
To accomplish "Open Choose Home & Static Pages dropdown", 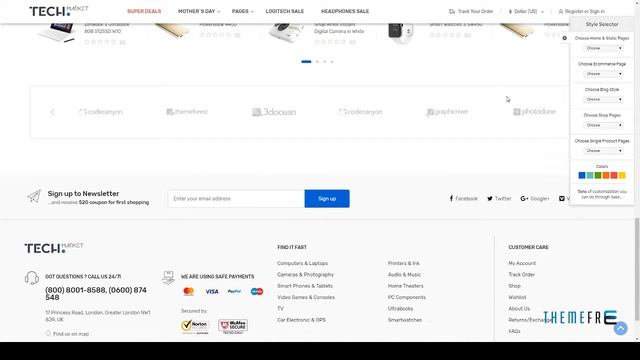I will pyautogui.click(x=603, y=48).
